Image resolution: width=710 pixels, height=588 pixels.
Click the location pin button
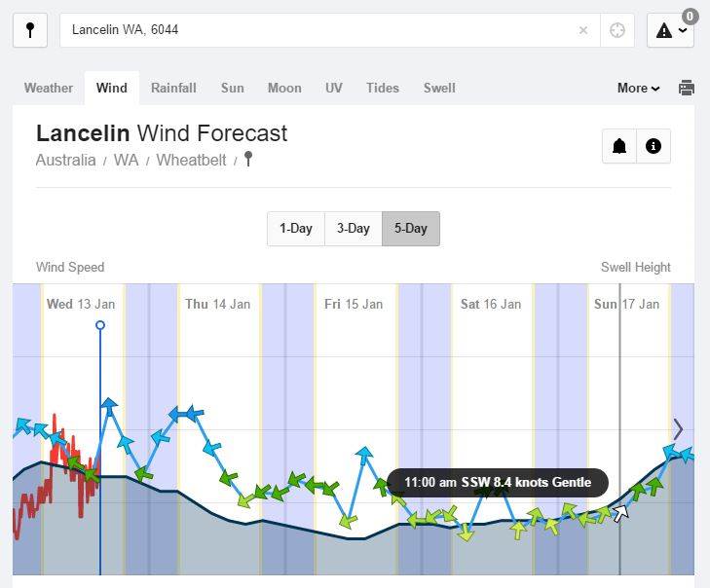pyautogui.click(x=29, y=30)
